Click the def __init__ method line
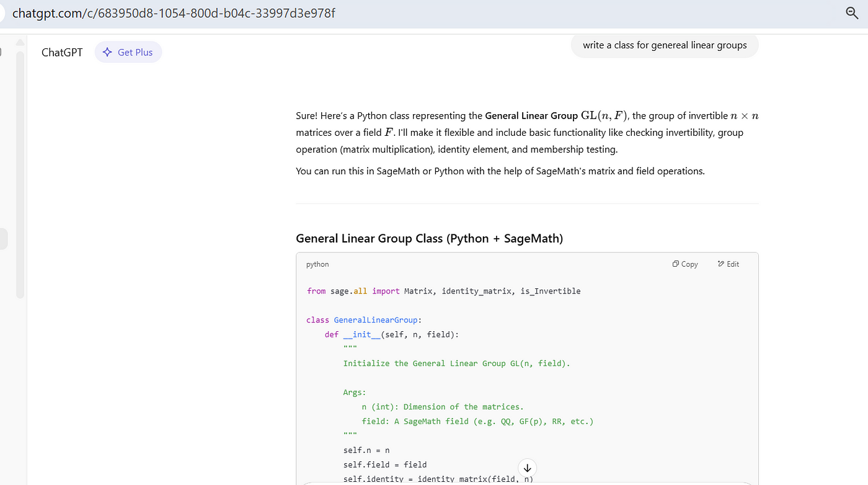868x485 pixels. click(x=392, y=334)
